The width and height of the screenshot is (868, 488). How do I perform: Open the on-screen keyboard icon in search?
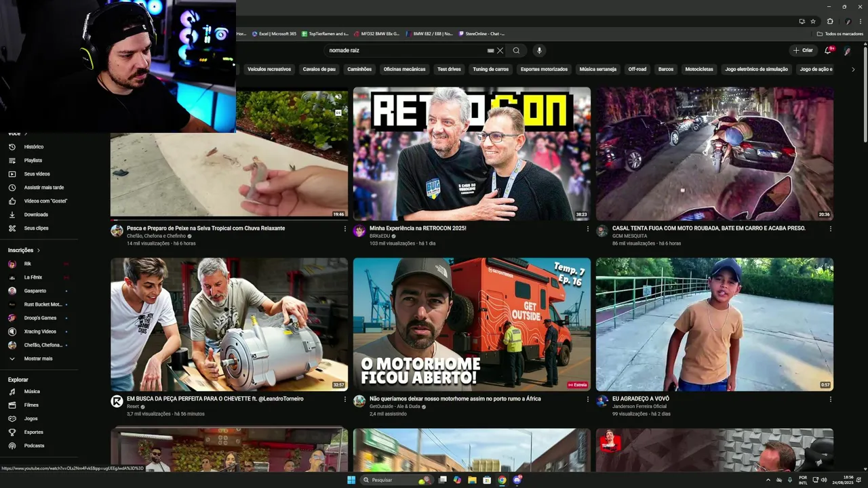point(490,50)
